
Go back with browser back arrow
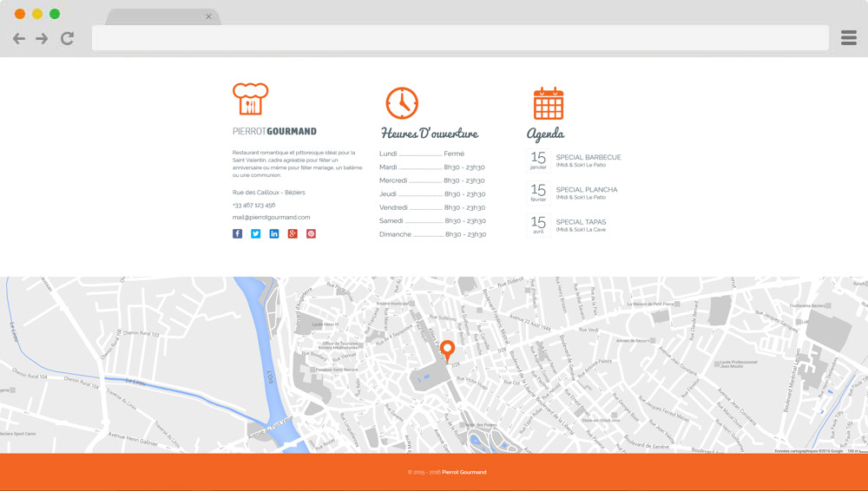click(19, 38)
